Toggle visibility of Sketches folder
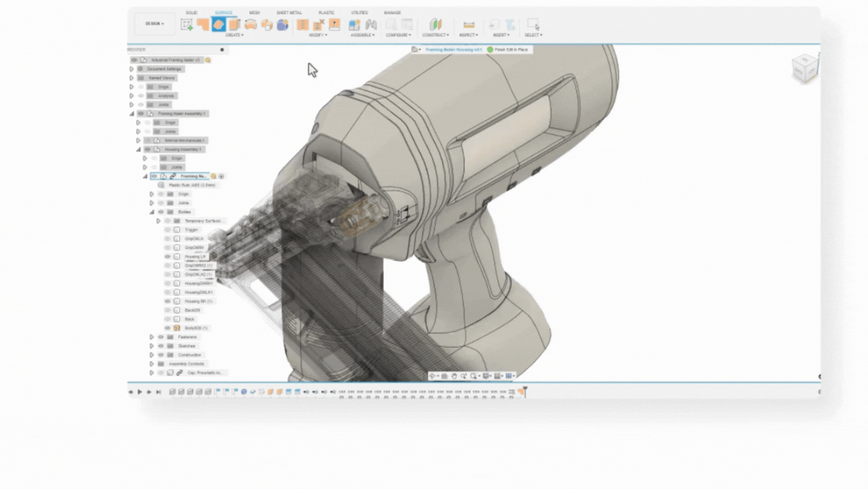This screenshot has height=489, width=868. click(161, 346)
